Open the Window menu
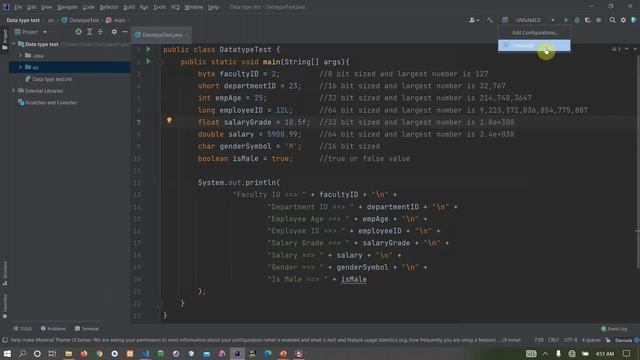 click(193, 7)
